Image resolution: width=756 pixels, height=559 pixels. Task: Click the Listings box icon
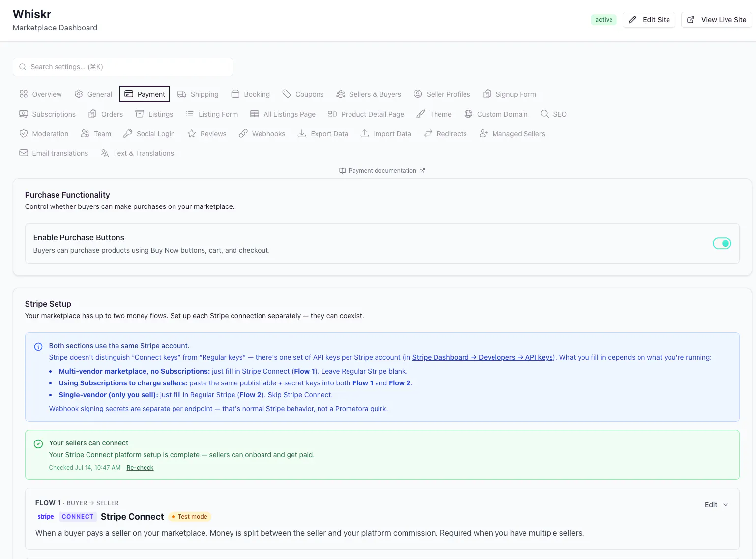point(140,114)
